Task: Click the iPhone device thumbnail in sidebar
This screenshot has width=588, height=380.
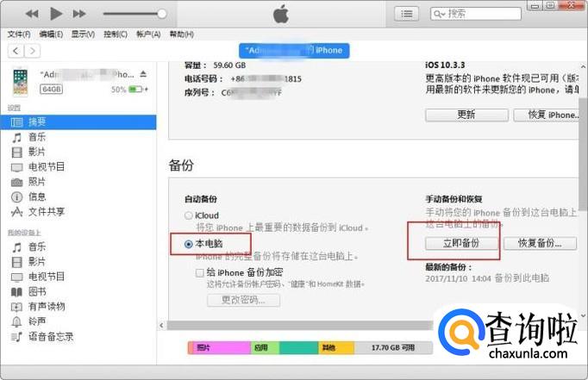Action: click(x=21, y=82)
